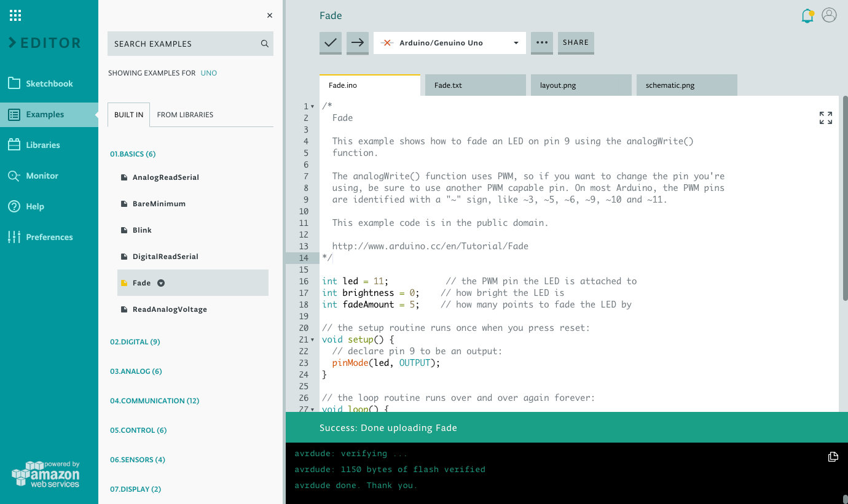Click the SHARE button
This screenshot has height=504, width=848.
tap(576, 43)
